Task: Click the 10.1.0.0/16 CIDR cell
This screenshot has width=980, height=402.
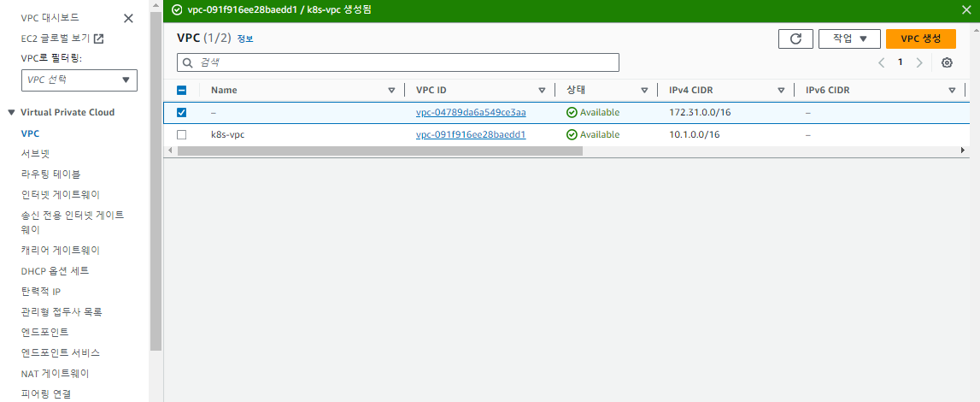Action: 695,134
